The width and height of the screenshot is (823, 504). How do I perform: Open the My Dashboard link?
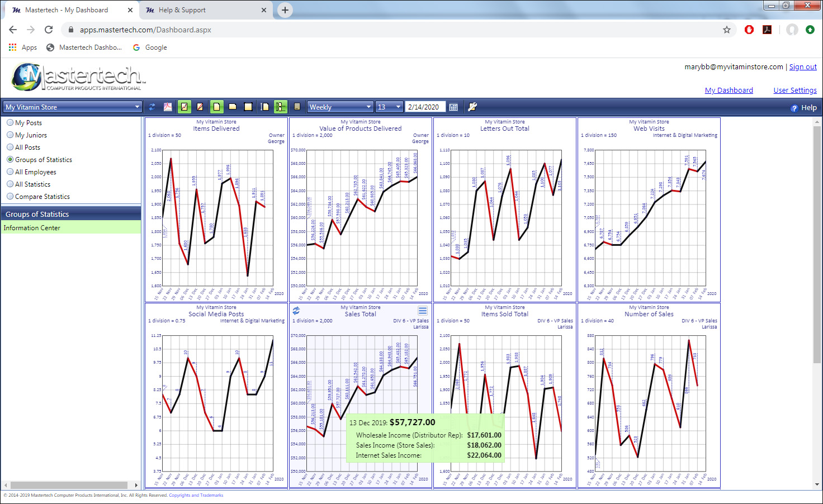tap(729, 91)
